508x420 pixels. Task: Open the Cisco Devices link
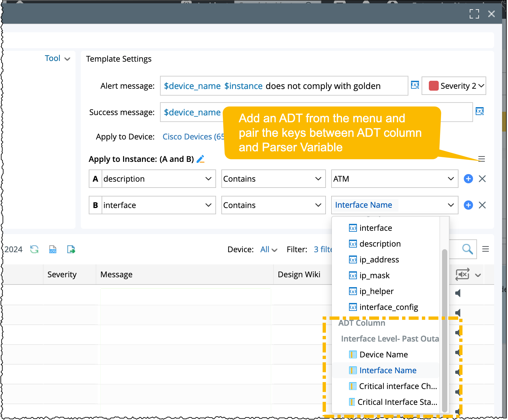click(x=193, y=137)
